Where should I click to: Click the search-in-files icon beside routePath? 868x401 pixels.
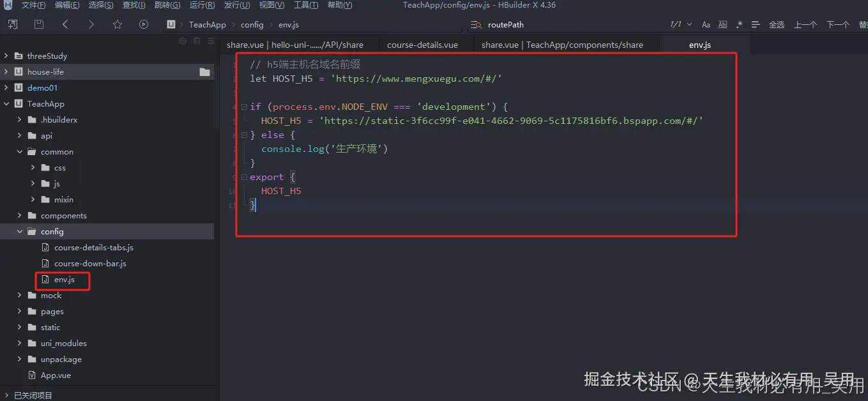click(x=476, y=24)
